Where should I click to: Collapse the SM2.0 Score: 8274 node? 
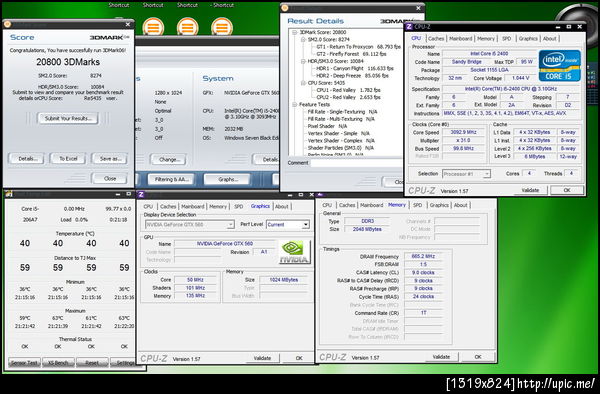(x=303, y=39)
